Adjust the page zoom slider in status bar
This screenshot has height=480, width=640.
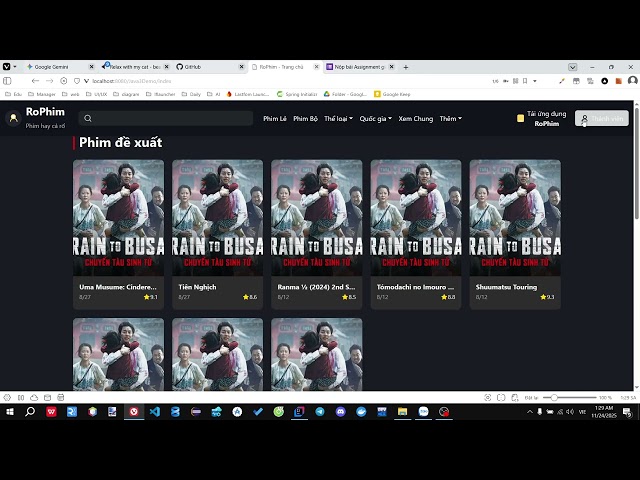click(570, 398)
